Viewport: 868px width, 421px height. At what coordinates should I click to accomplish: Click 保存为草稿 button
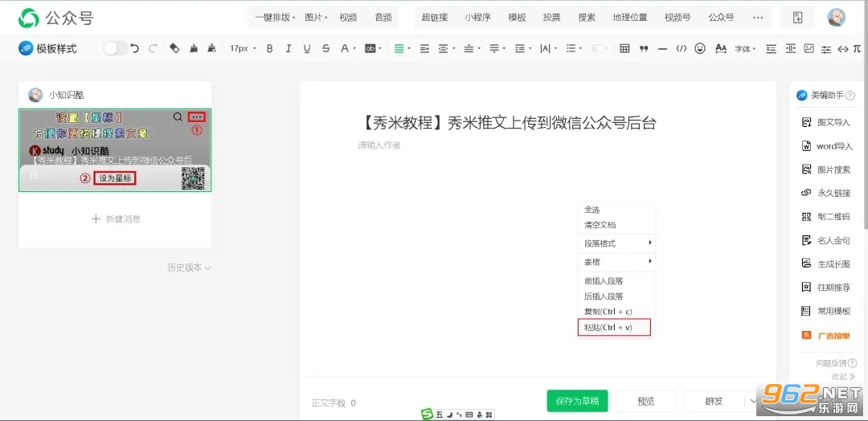(x=577, y=401)
